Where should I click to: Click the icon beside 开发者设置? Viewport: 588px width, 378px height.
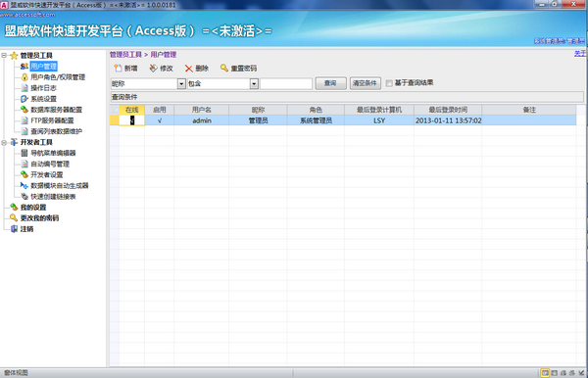tap(24, 174)
